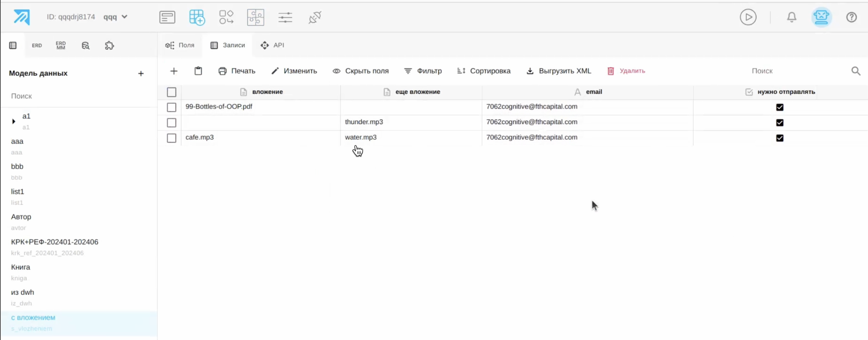Toggle the select-all header checkbox
This screenshot has height=340, width=868.
click(x=171, y=92)
